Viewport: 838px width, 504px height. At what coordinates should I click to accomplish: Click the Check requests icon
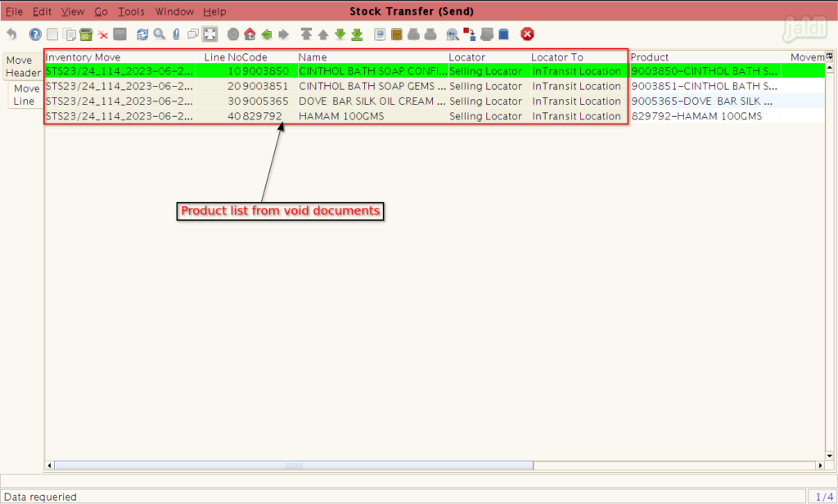487,34
